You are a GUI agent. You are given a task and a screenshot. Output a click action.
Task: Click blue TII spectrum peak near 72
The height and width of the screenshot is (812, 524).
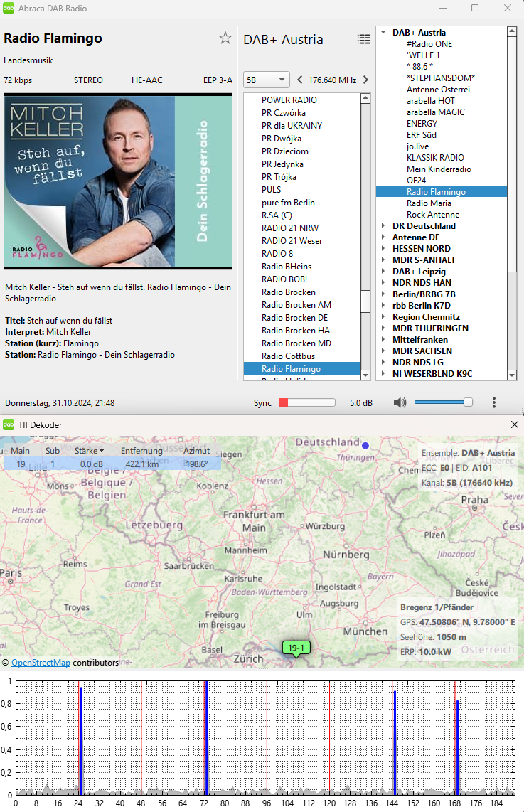[207, 738]
